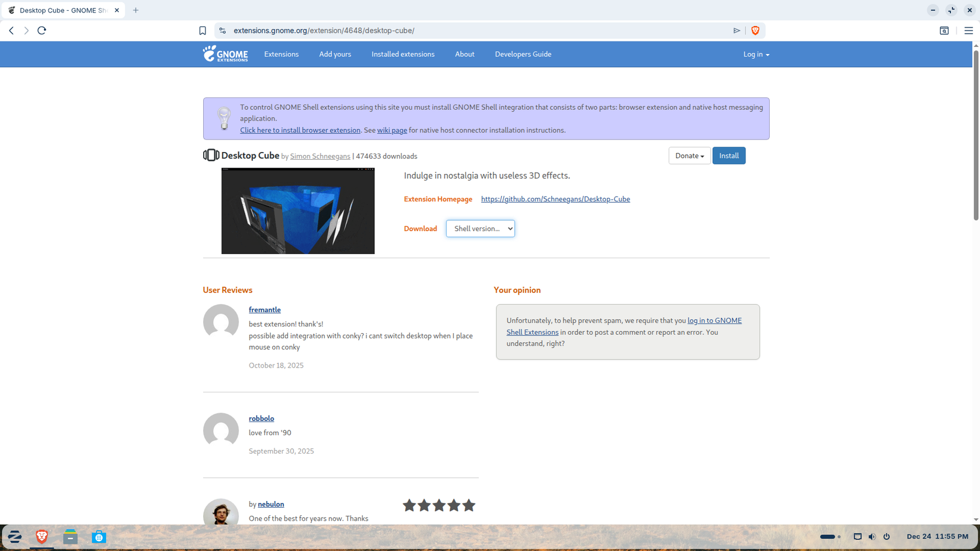This screenshot has height=551, width=980.
Task: Open the Developers Guide nav item
Action: pyautogui.click(x=523, y=54)
